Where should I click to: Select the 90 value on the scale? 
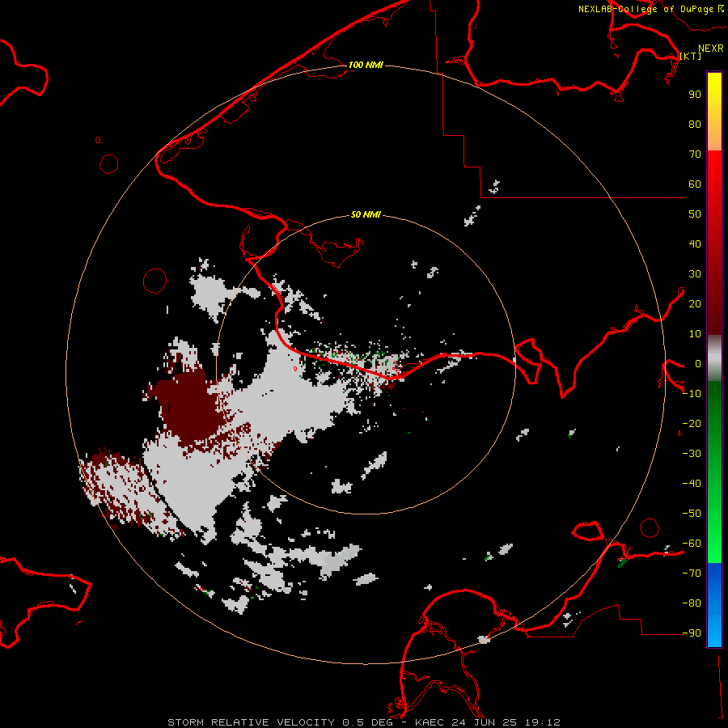tap(695, 95)
